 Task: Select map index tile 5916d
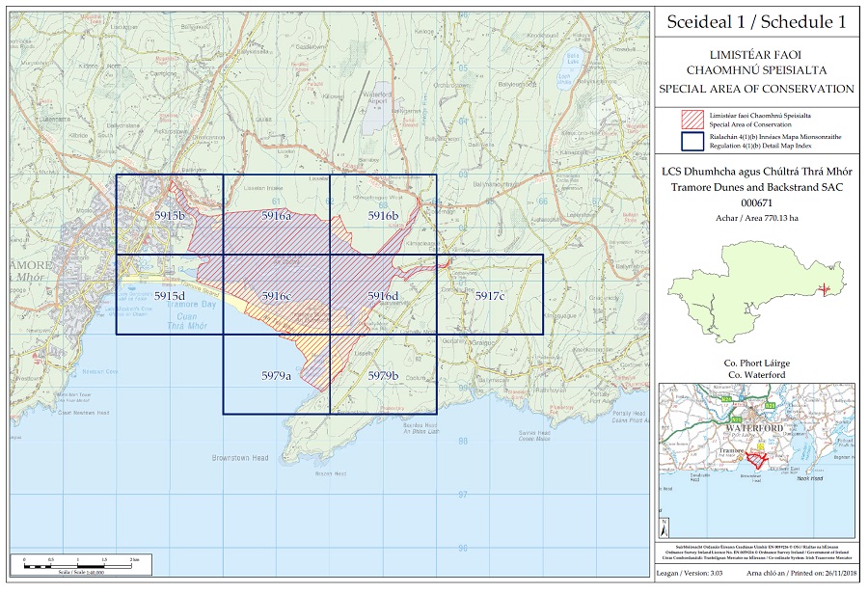tap(383, 296)
